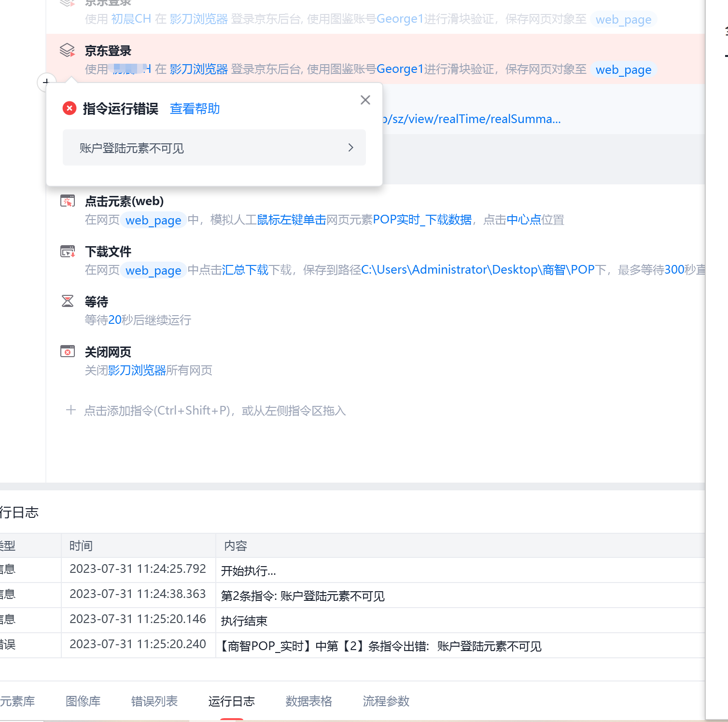Switch to the 图像库 tab
728x722 pixels.
tap(83, 701)
